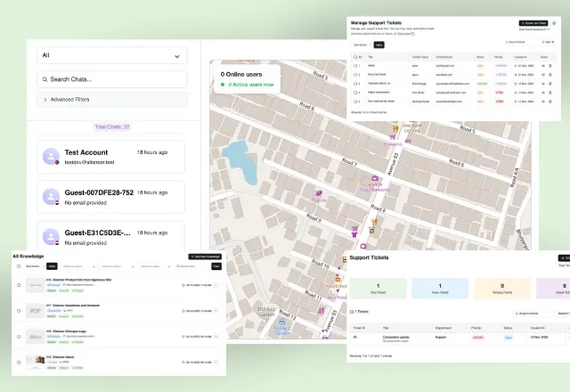Tick the checkbox on ticket row 3

[355, 84]
